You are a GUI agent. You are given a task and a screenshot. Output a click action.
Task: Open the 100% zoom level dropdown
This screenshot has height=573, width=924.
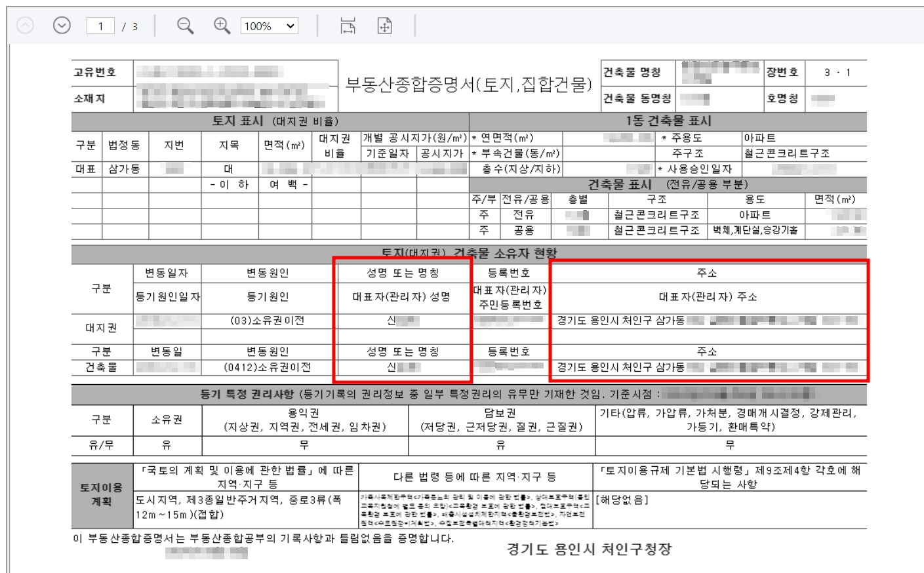point(270,26)
